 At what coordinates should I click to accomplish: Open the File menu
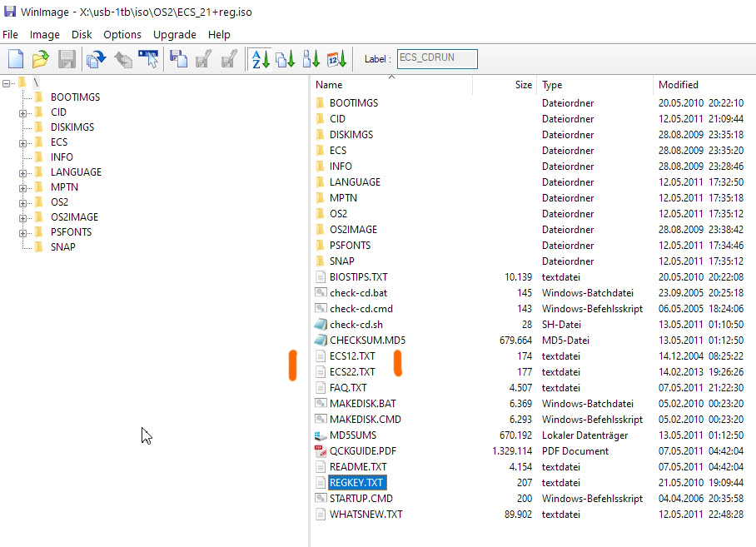click(10, 35)
